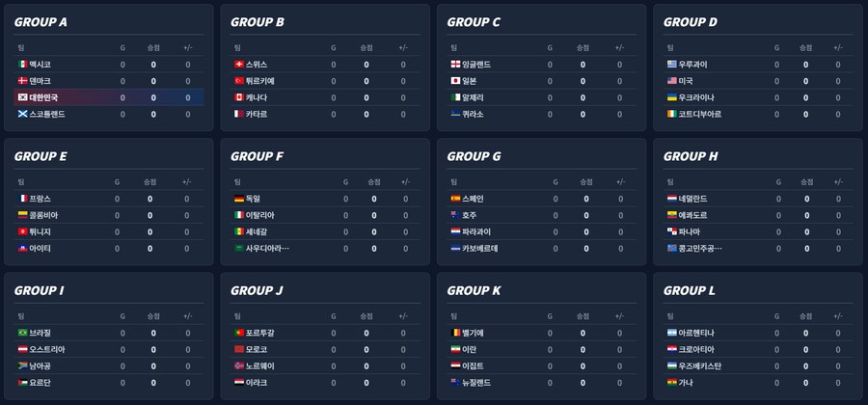
Task: Click the Argentina flag icon in Group L
Action: click(672, 333)
